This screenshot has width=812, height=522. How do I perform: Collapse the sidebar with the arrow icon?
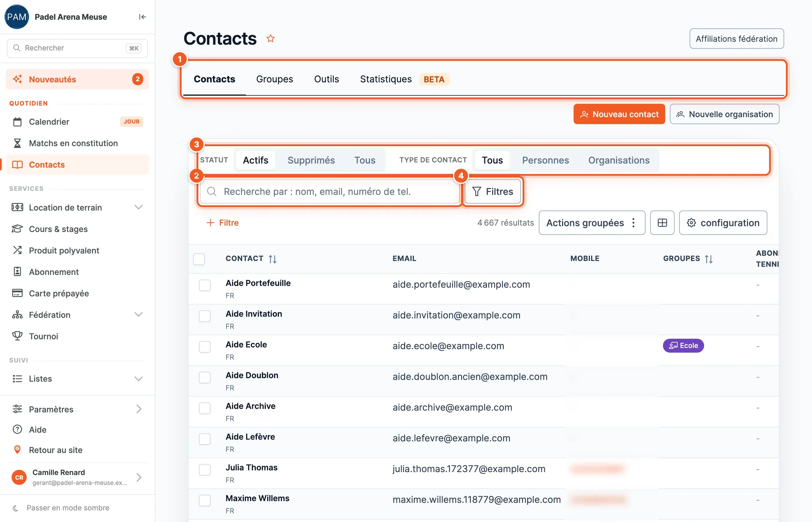coord(142,17)
